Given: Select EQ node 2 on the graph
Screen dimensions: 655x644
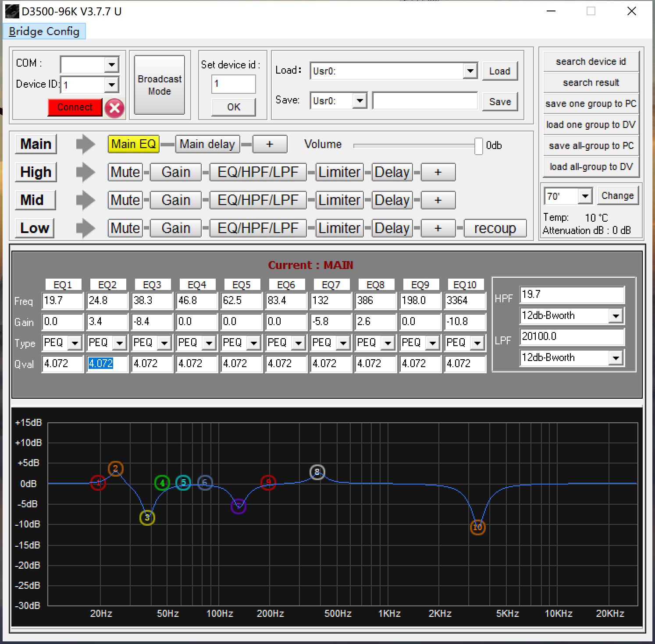Looking at the screenshot, I should (115, 469).
